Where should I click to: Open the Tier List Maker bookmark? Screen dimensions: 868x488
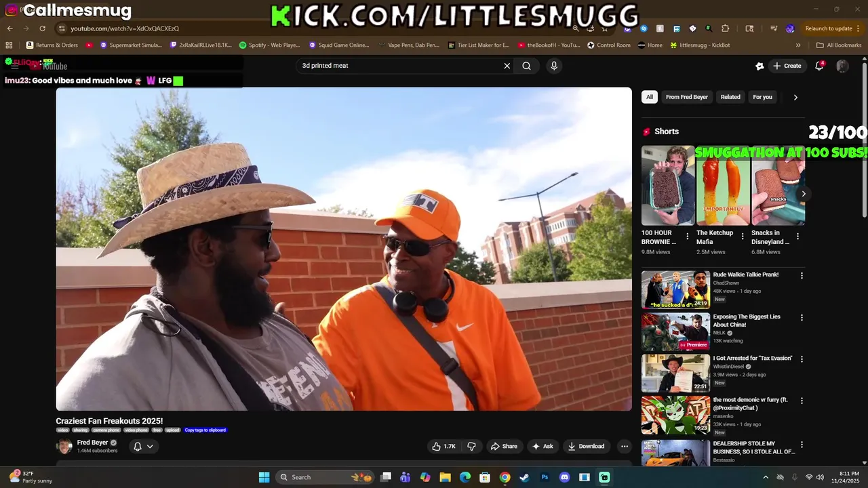tap(479, 45)
